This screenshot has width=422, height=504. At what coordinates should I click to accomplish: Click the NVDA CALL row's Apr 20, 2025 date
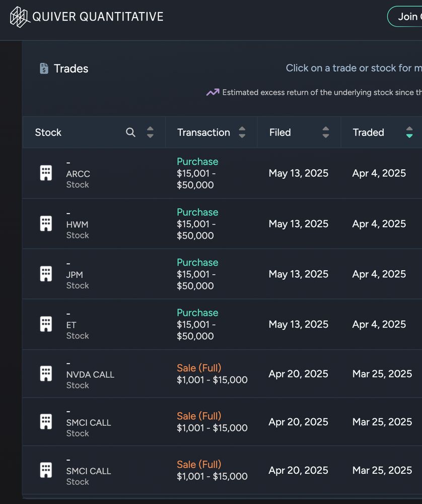pyautogui.click(x=298, y=373)
